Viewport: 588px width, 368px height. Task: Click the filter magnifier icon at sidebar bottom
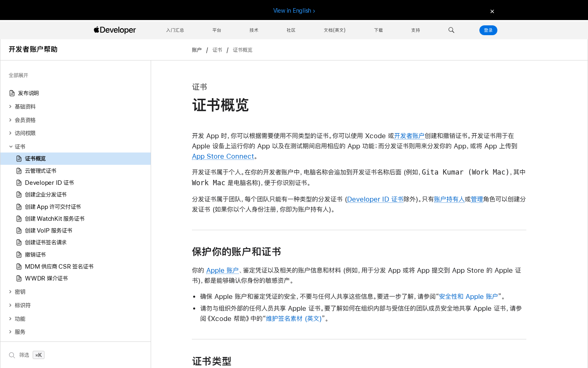(12, 355)
